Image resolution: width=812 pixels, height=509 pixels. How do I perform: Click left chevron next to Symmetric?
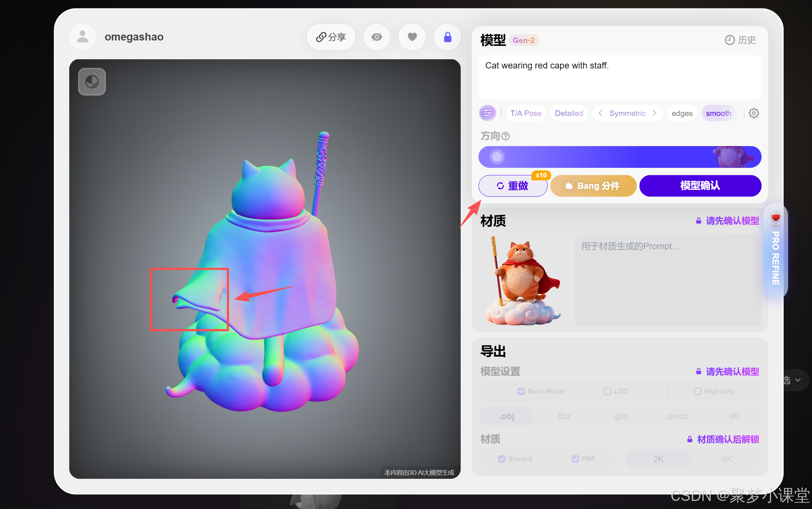600,113
